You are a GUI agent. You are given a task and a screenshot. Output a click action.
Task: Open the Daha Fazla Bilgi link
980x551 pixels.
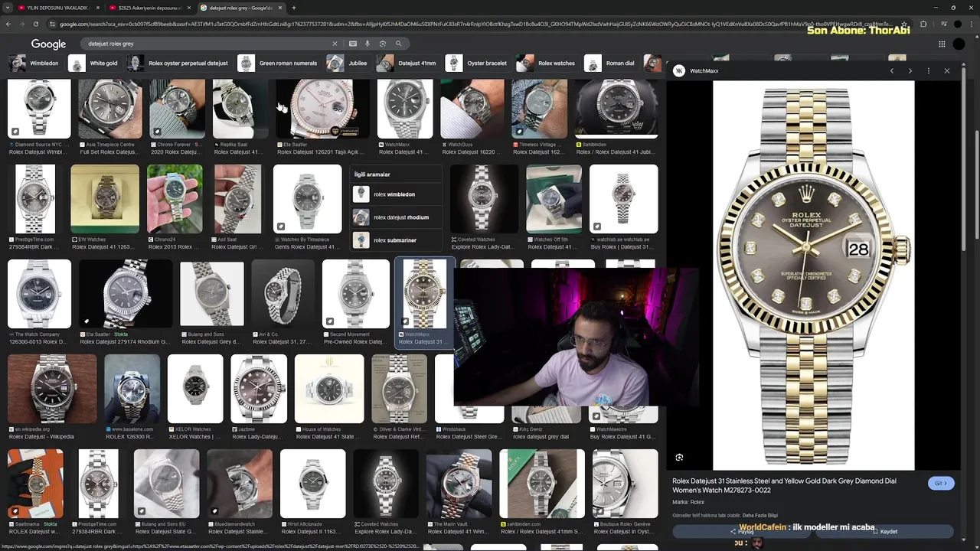point(759,516)
